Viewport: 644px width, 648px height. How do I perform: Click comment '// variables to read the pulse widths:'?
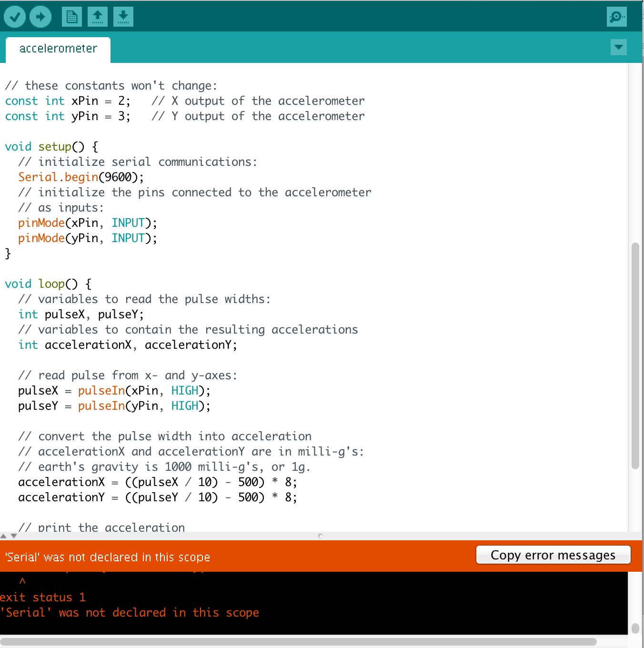pos(144,299)
